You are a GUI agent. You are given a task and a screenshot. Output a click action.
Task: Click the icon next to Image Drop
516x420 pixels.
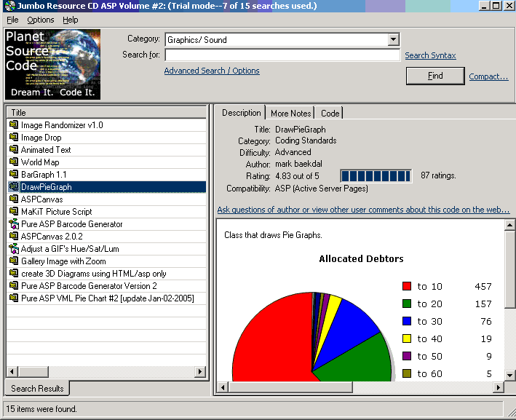14,138
